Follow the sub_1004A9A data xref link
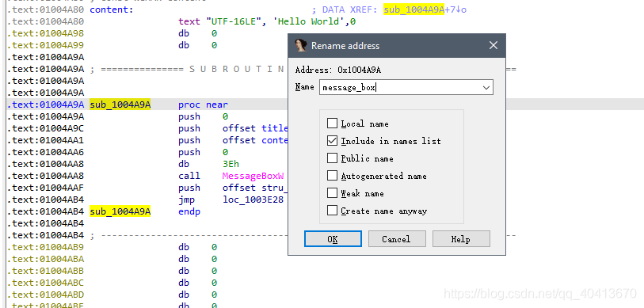This screenshot has height=308, width=644. 413,10
